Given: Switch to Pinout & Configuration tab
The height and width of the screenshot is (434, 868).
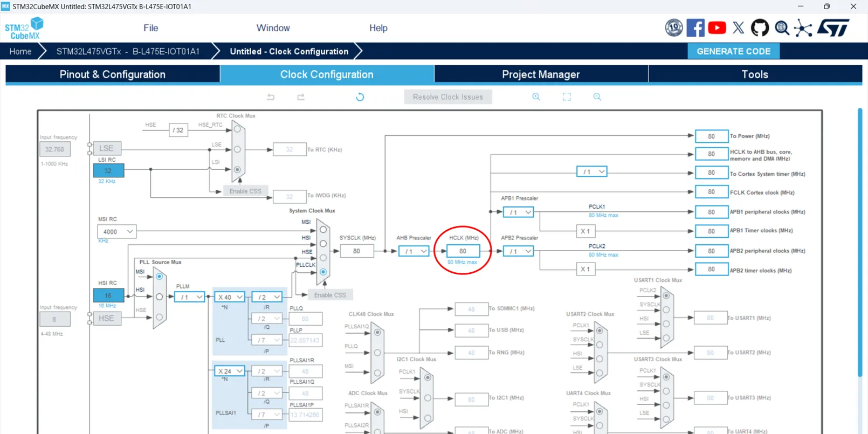Looking at the screenshot, I should click(112, 74).
